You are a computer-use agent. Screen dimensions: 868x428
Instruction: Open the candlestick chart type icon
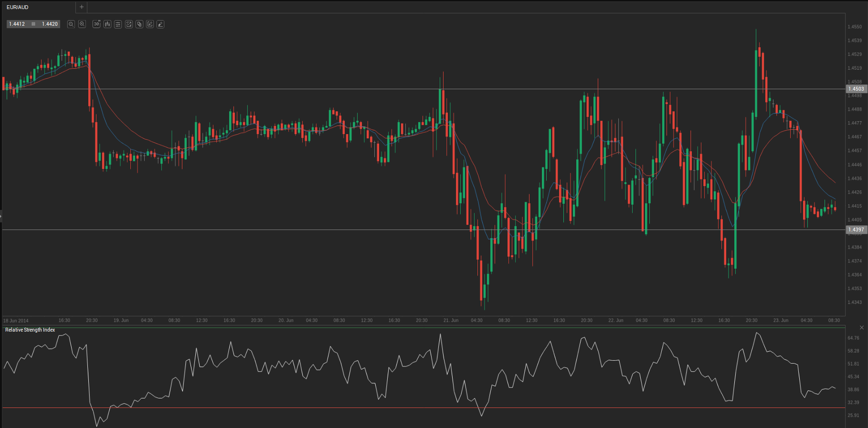[x=107, y=24]
